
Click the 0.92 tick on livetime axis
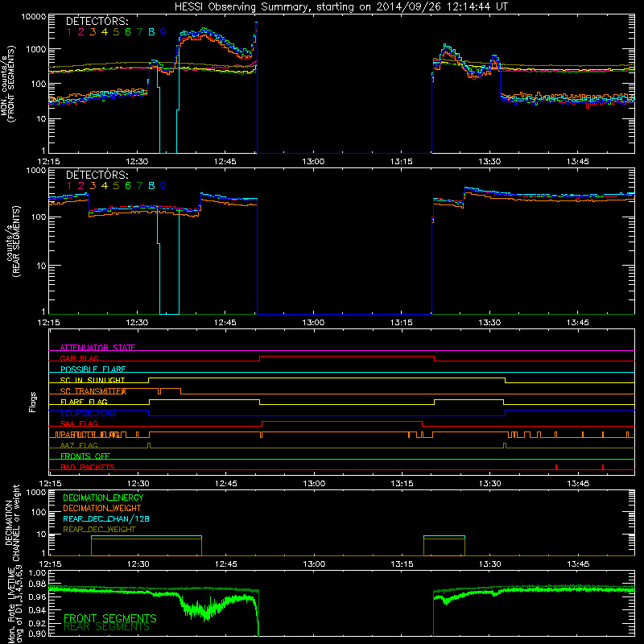[38, 621]
